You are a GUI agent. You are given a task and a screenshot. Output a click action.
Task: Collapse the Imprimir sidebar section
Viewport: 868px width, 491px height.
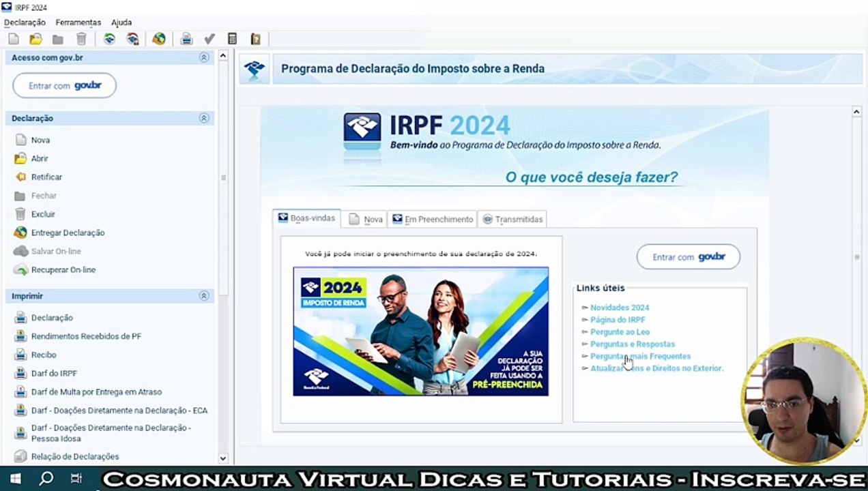pyautogui.click(x=203, y=296)
